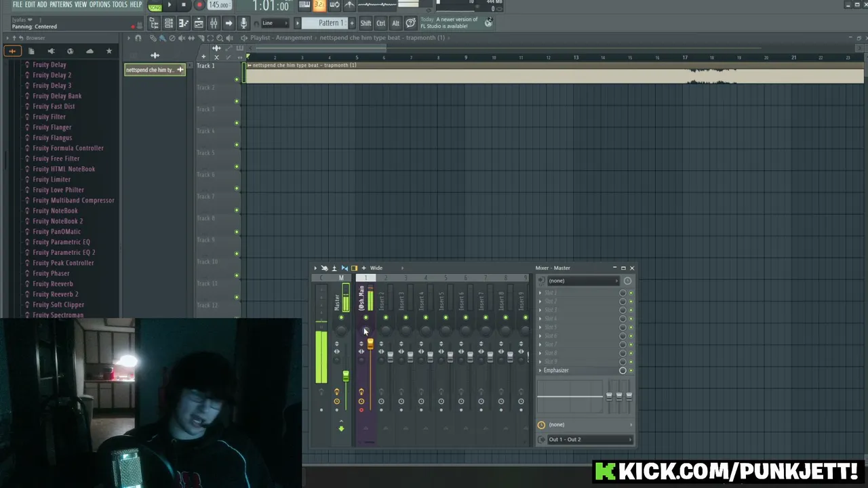Select the Slice tool in the playlist

click(x=201, y=38)
